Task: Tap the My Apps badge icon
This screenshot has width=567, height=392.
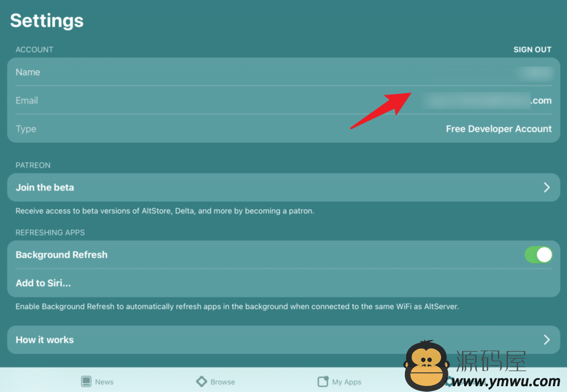Action: pyautogui.click(x=323, y=382)
